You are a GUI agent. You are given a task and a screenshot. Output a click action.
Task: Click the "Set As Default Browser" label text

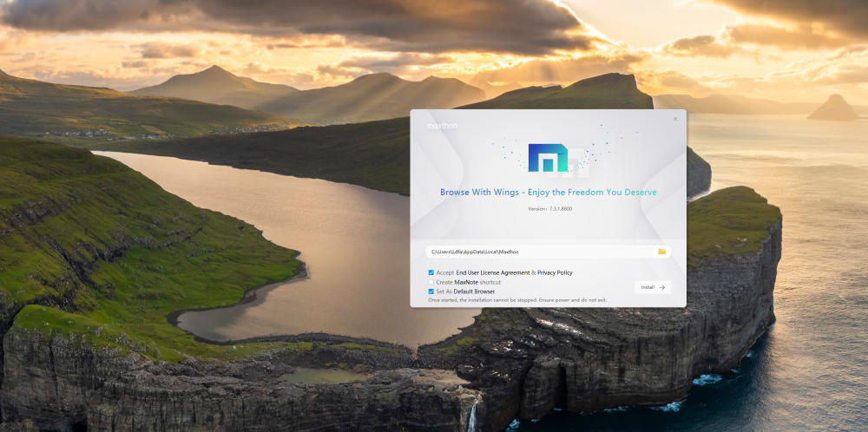point(465,291)
